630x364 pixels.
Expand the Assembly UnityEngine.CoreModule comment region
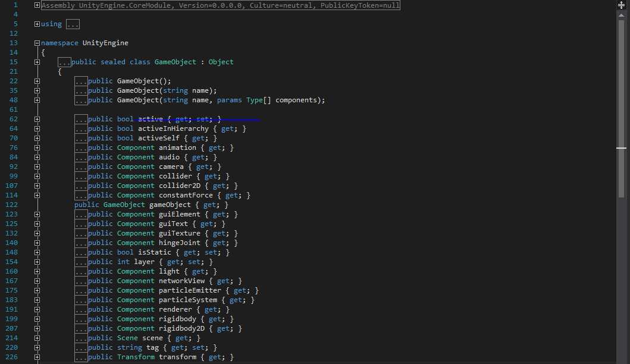click(x=37, y=5)
